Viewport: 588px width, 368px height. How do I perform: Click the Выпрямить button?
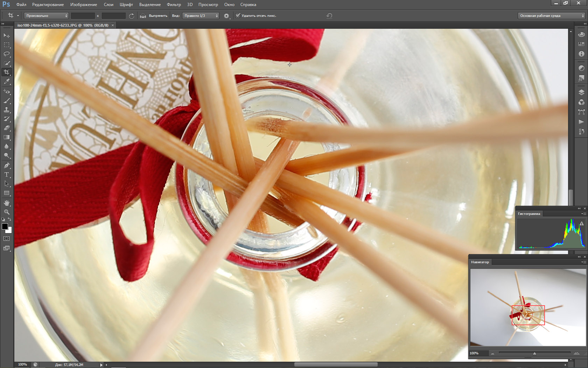[x=154, y=16]
